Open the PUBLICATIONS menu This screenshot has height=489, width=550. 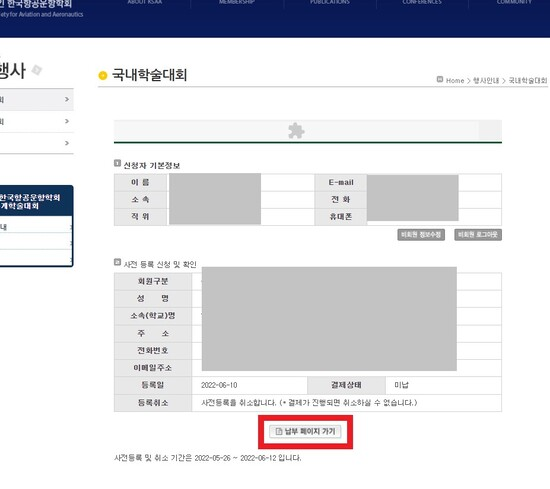pyautogui.click(x=330, y=2)
